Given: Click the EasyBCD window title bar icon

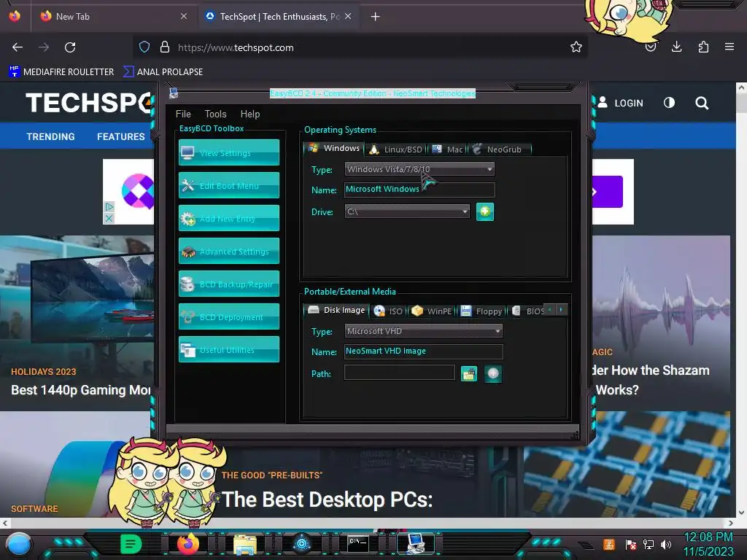Looking at the screenshot, I should (174, 93).
